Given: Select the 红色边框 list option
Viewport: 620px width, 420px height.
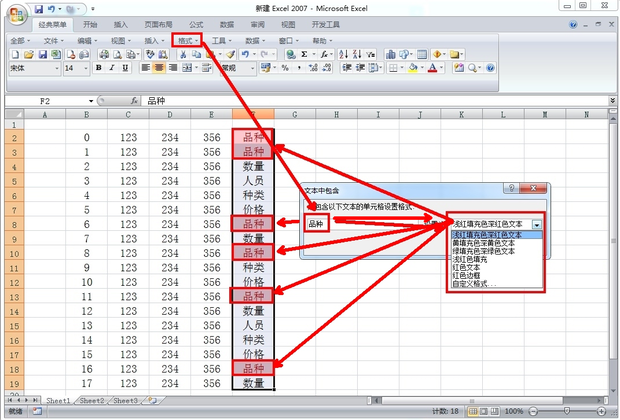Looking at the screenshot, I should [469, 276].
